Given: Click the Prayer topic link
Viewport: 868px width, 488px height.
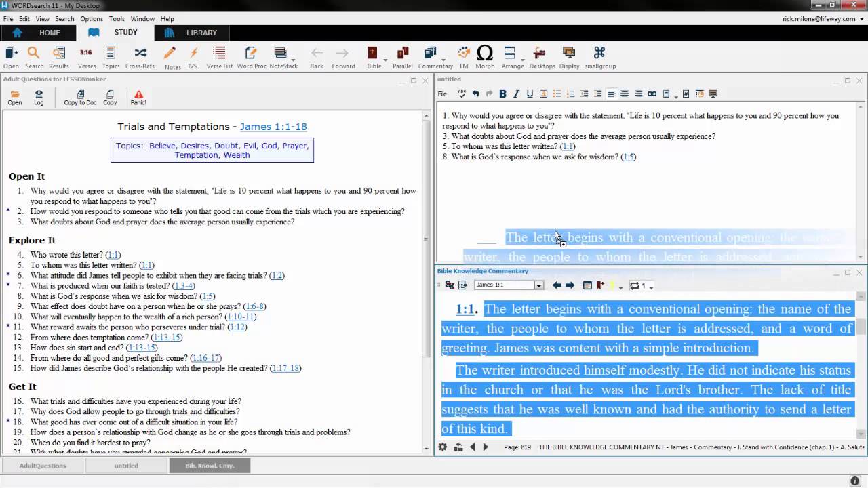Looking at the screenshot, I should pyautogui.click(x=294, y=146).
